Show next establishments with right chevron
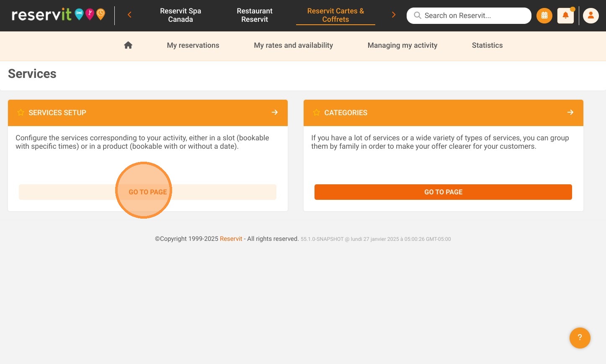 tap(393, 15)
